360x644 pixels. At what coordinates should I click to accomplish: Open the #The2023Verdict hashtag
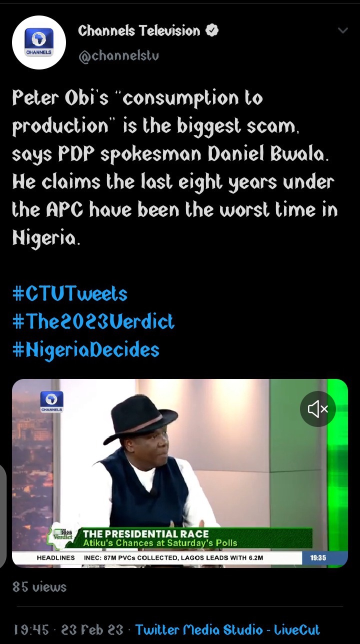coord(93,321)
